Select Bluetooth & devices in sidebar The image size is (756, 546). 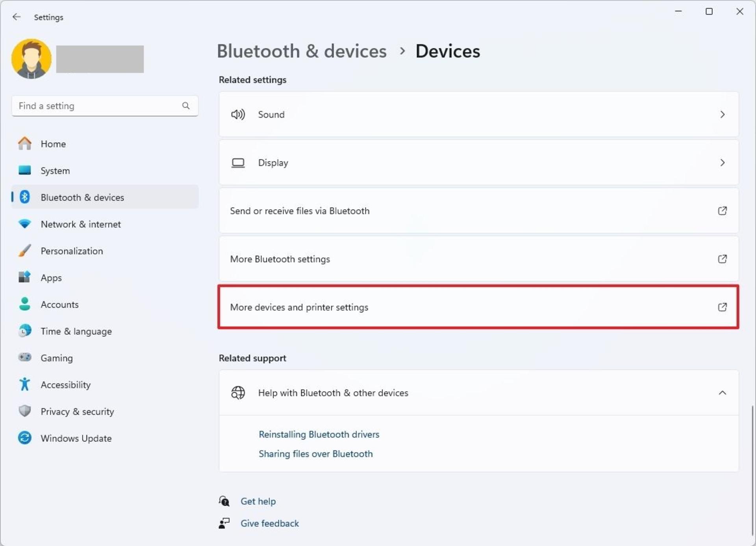coord(105,197)
